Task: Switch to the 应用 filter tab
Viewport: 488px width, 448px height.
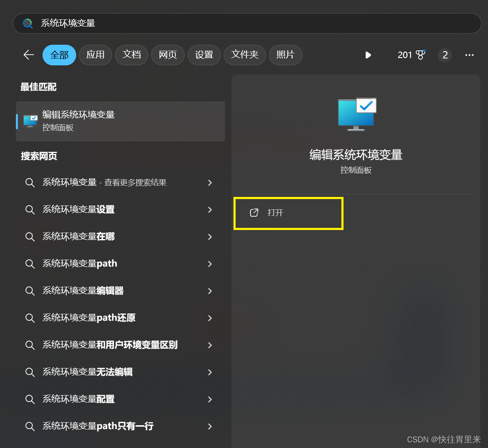Action: pyautogui.click(x=95, y=55)
